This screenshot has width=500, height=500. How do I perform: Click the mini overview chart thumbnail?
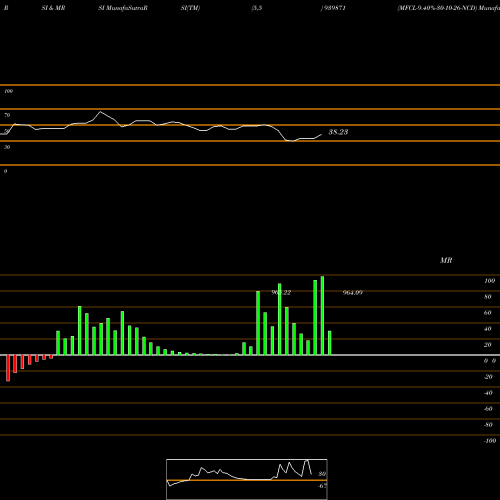(x=247, y=479)
